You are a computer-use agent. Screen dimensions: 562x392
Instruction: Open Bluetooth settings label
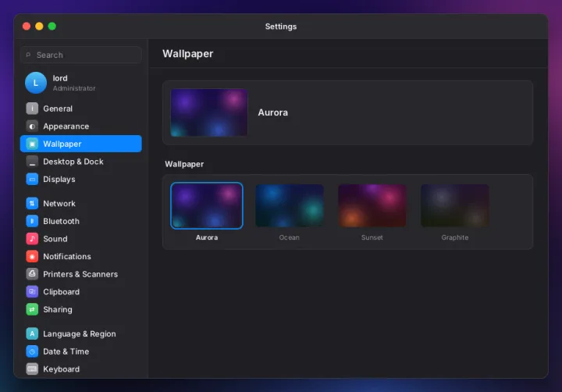[62, 221]
